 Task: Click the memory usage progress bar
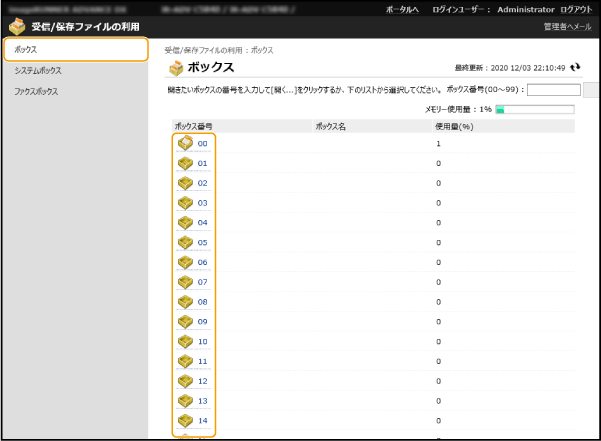(534, 109)
